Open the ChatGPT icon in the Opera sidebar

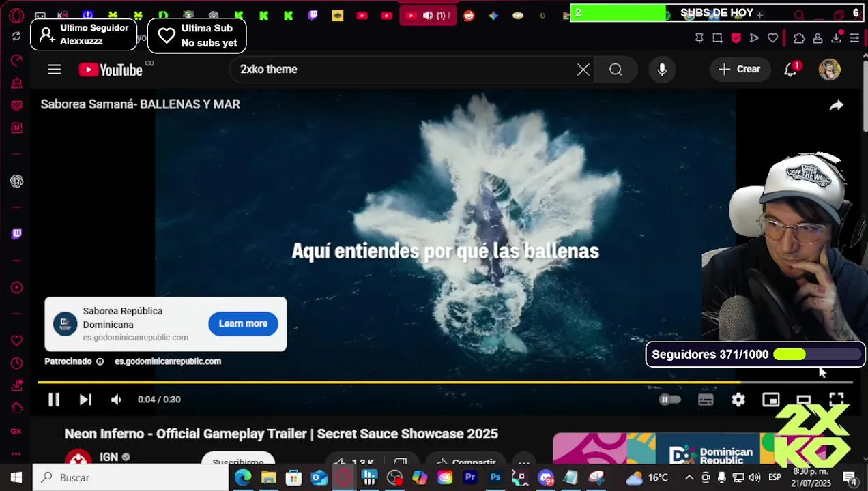pos(16,181)
